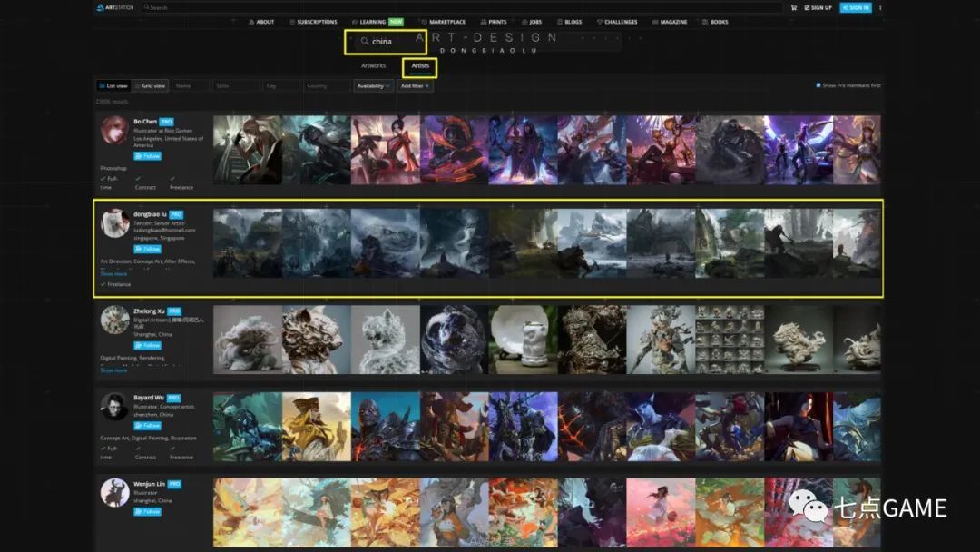Open Bo Chen's profile name link

pos(145,122)
